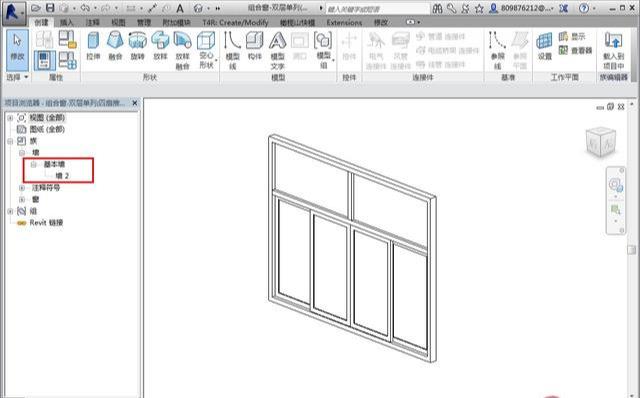The width and height of the screenshot is (640, 398).
Task: Select the 墙 2 tree item
Action: (x=62, y=176)
